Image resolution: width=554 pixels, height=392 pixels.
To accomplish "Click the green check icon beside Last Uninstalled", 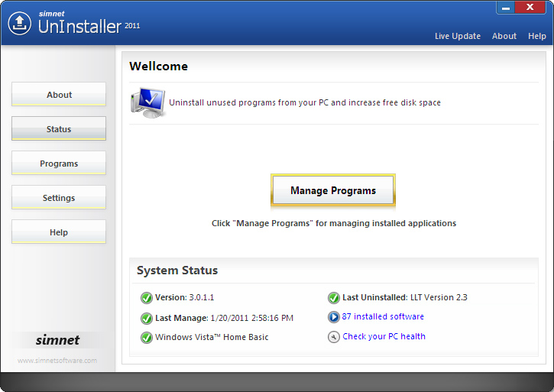I will (334, 298).
